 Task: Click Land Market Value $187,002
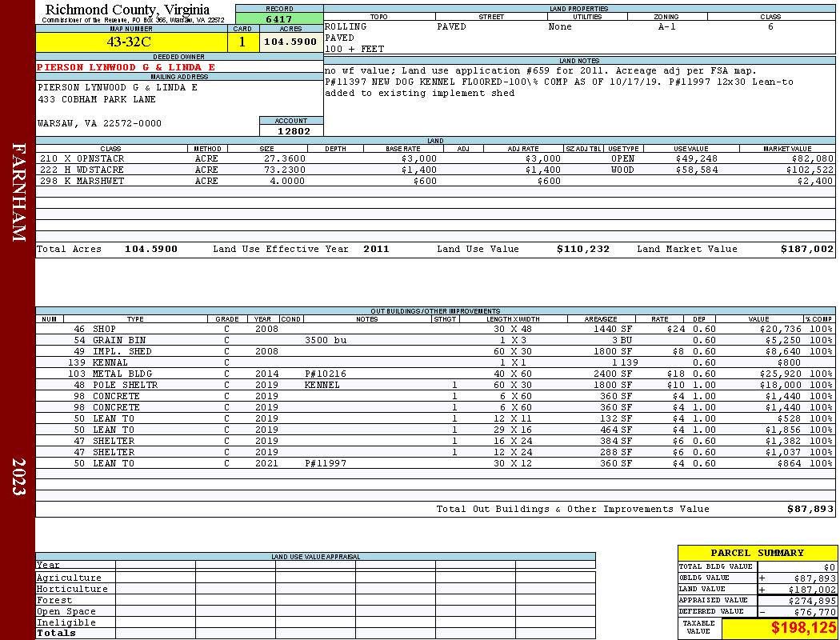806,249
